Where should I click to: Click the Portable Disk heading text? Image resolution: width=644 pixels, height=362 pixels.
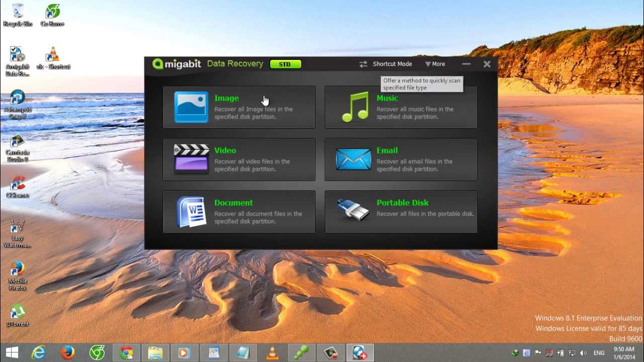pos(403,203)
